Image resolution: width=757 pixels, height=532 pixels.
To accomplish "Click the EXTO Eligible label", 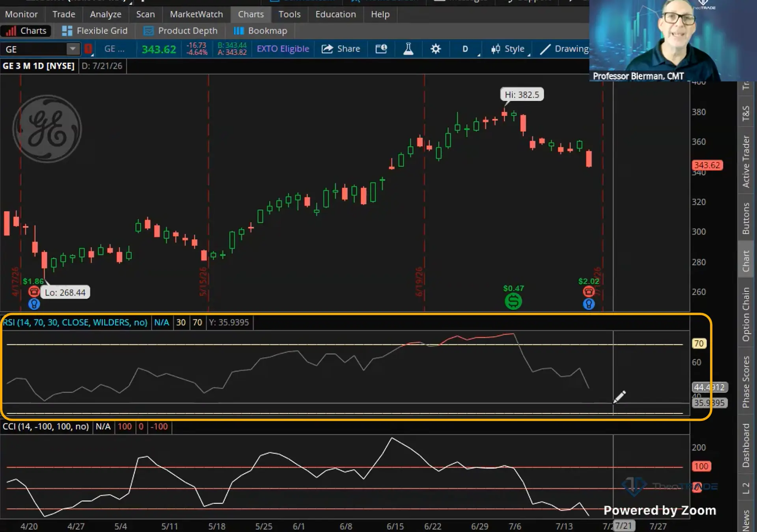I will (283, 49).
